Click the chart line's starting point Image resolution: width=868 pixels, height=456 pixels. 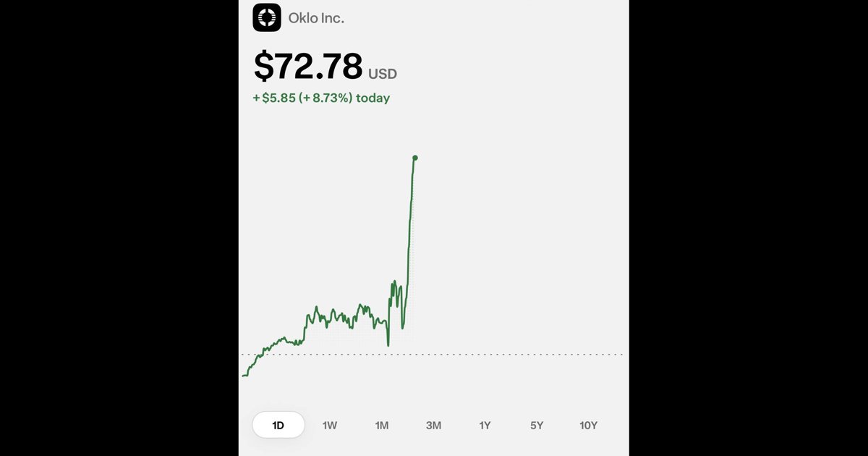242,376
